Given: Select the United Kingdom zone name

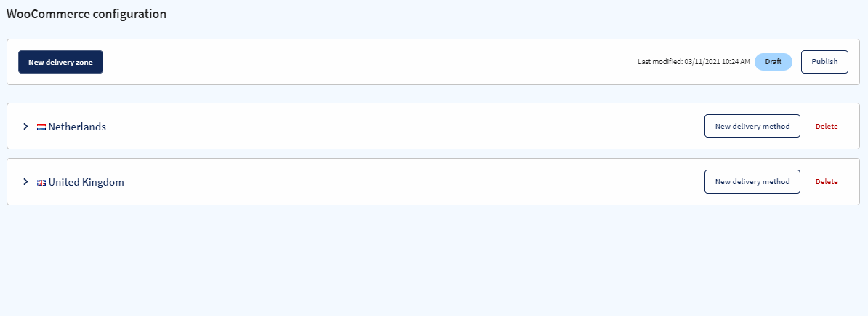Looking at the screenshot, I should point(87,182).
